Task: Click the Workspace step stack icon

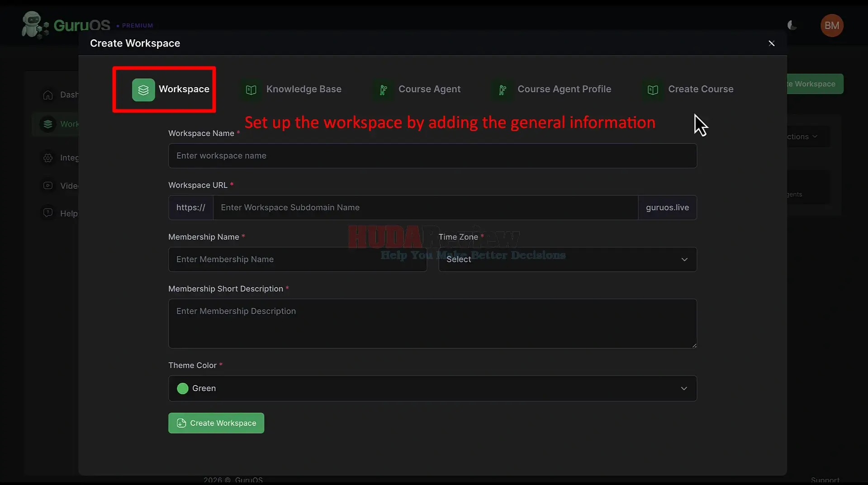Action: point(143,89)
